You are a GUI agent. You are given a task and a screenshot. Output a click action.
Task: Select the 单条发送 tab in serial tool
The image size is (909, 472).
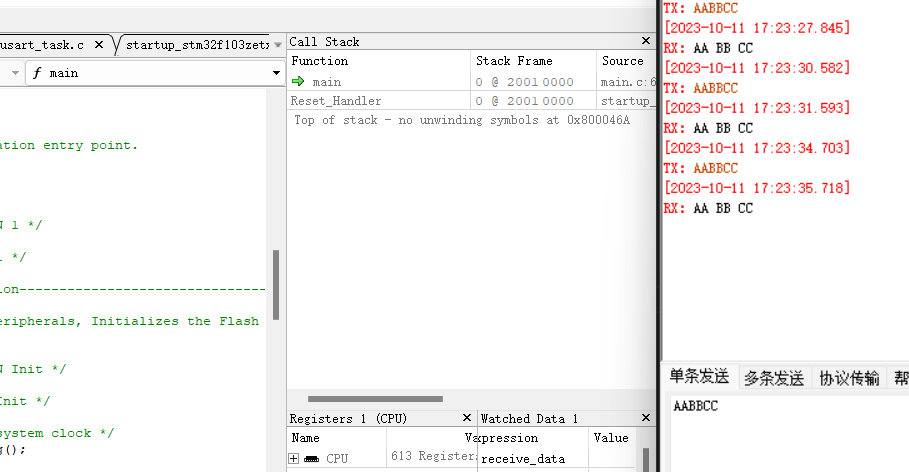coord(699,376)
